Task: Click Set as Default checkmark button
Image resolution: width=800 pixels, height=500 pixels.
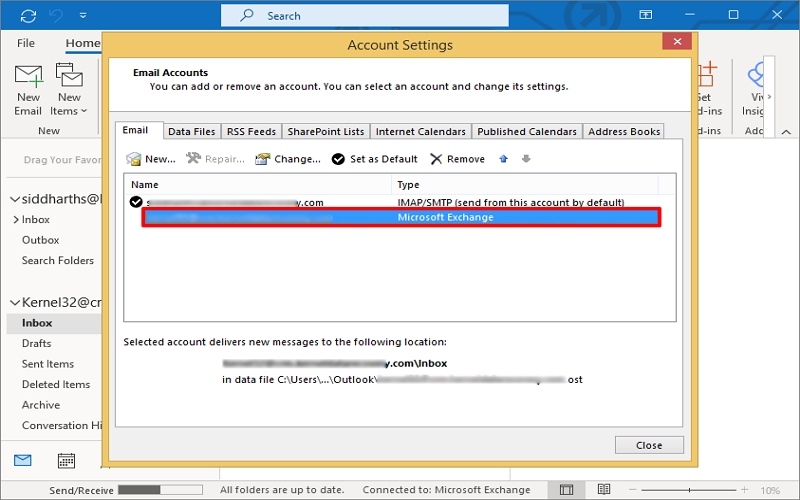Action: (339, 159)
